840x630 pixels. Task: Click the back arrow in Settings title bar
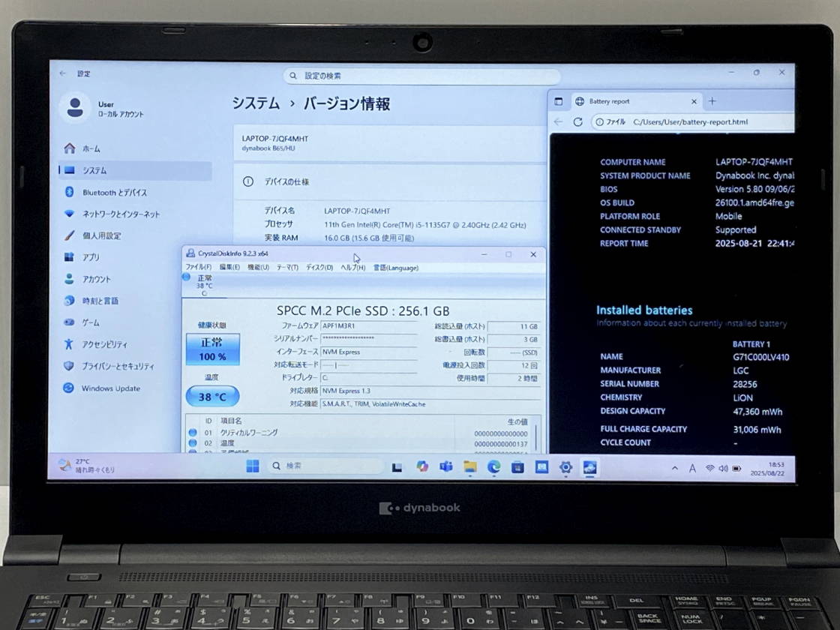pos(63,73)
